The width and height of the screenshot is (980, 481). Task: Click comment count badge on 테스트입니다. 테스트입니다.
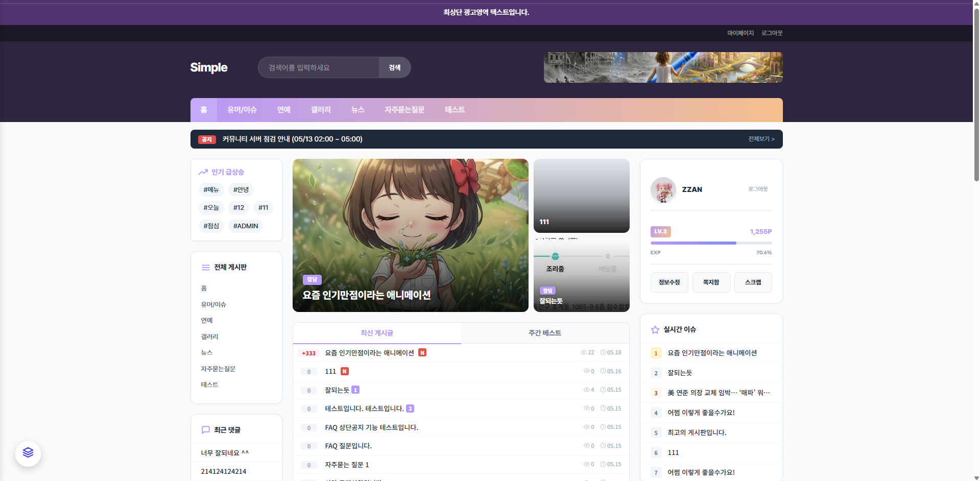(410, 409)
